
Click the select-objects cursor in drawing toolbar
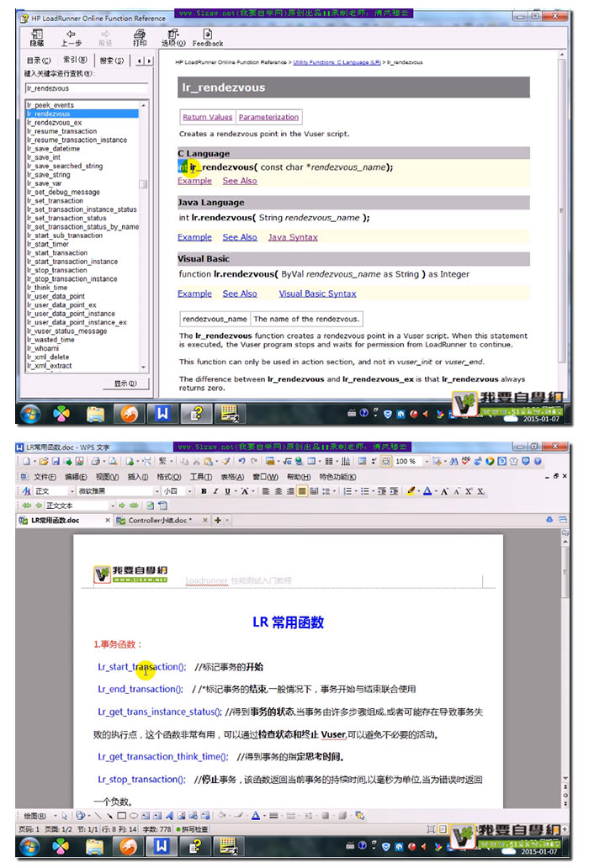pos(64,815)
